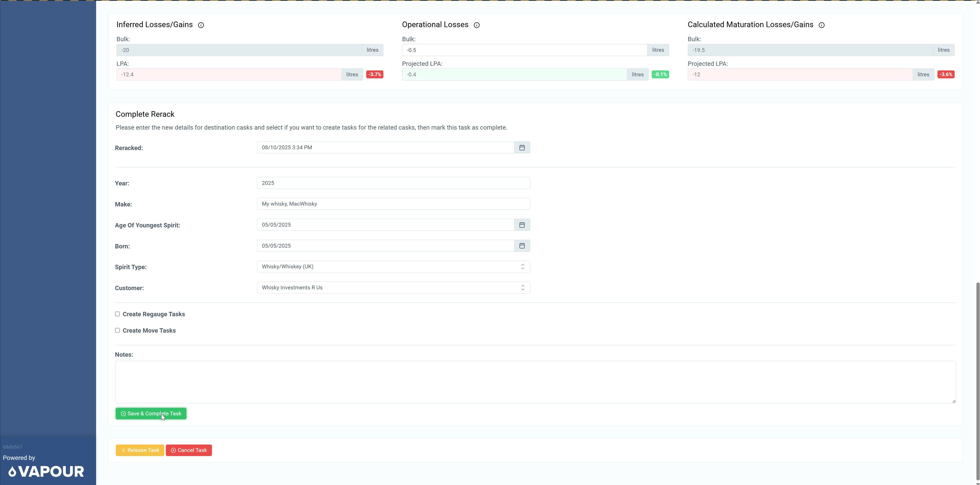Enable Create Move Tasks checkbox
980x485 pixels.
[x=118, y=330]
